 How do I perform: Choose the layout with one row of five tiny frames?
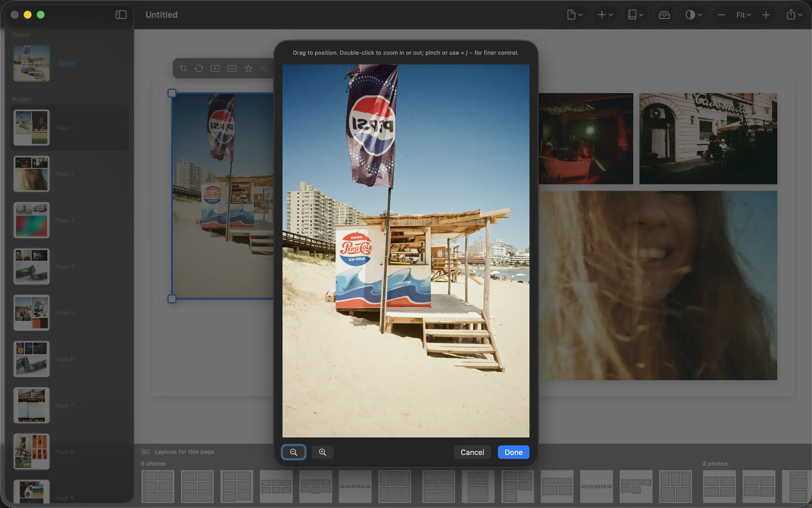tap(597, 487)
